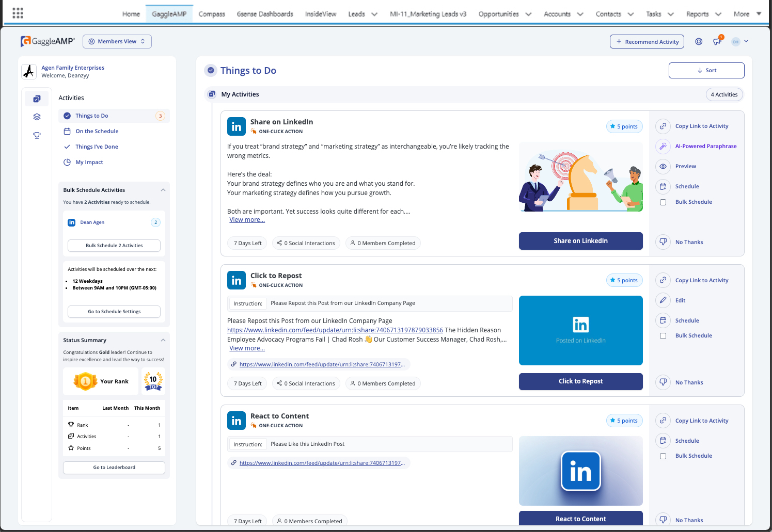Click the LinkedIn icon on Click to Repost card
This screenshot has width=772, height=532.
237,280
